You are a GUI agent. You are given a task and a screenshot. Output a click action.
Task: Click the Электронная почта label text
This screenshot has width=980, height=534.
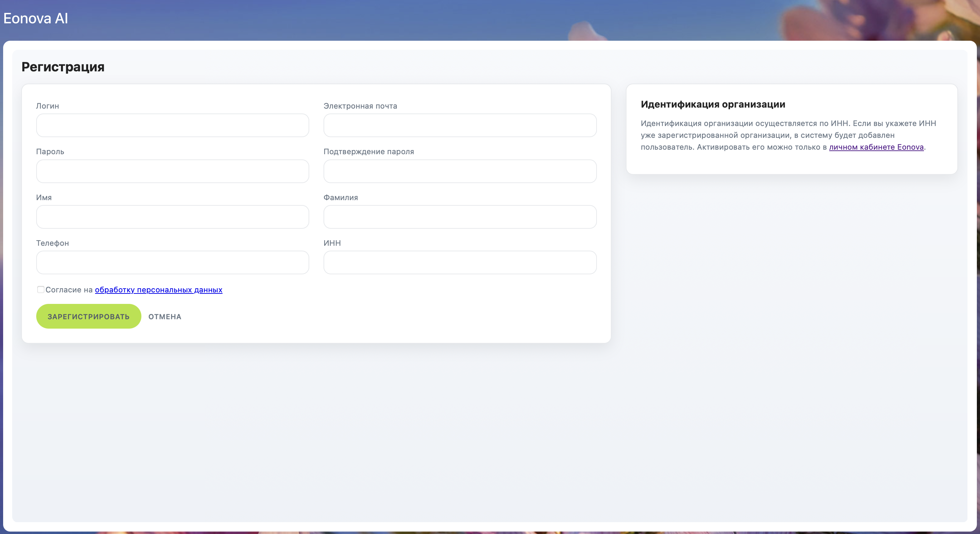coord(360,106)
